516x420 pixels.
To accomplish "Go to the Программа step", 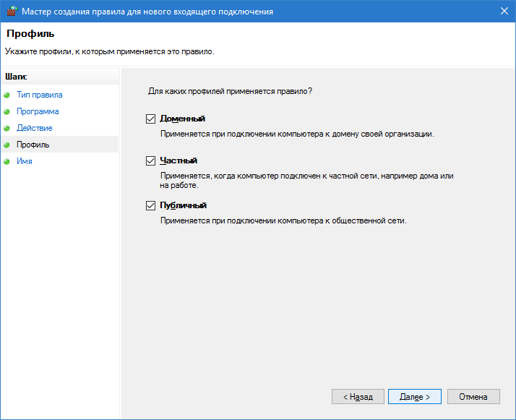I will 38,111.
